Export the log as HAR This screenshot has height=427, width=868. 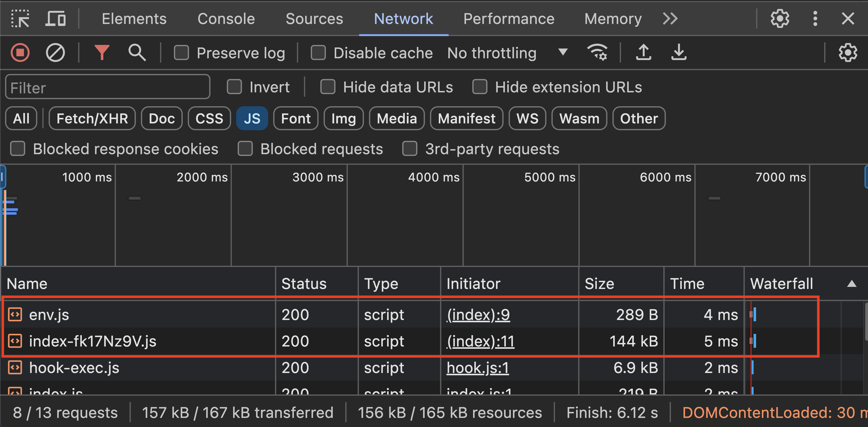click(678, 52)
